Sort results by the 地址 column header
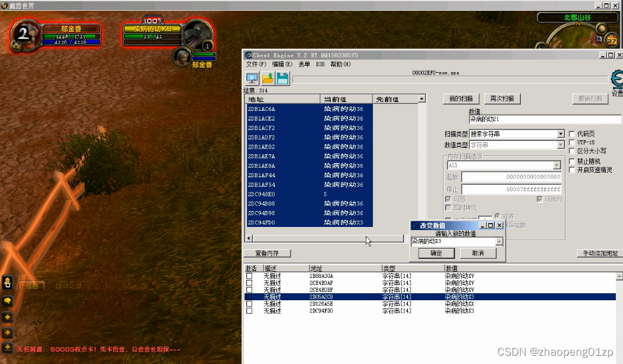The image size is (623, 364). point(283,99)
